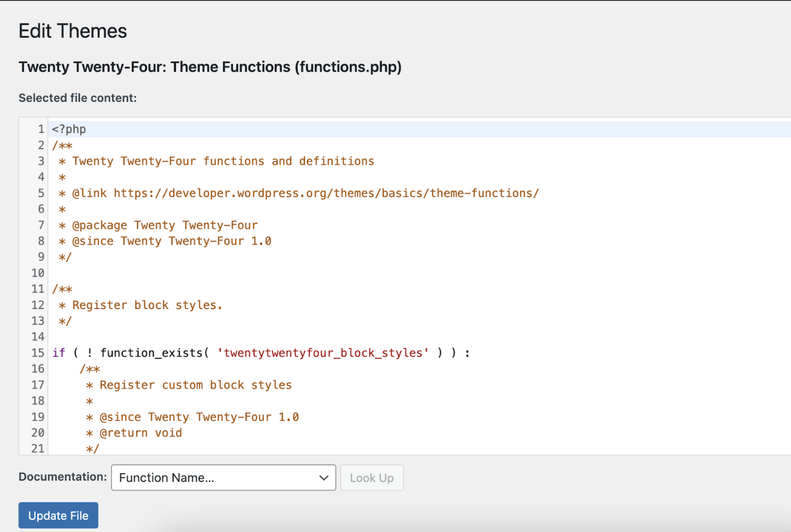Click the chevron on the Documentation selector

point(323,477)
